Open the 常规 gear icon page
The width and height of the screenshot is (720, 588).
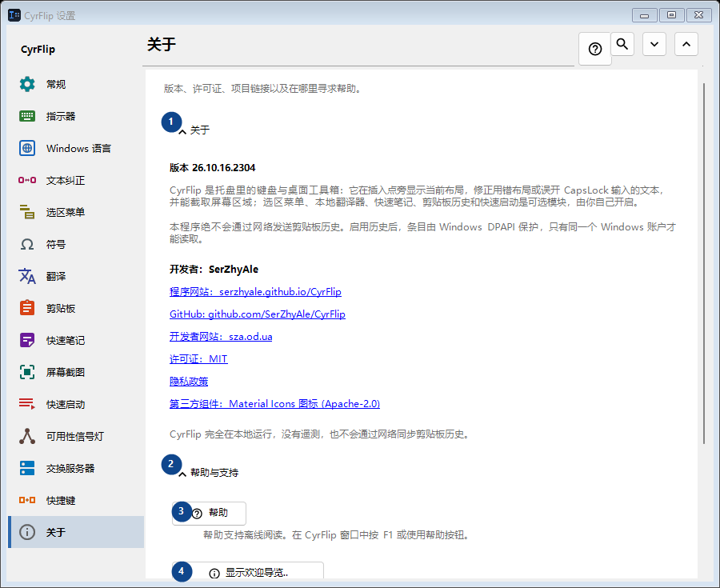point(27,84)
